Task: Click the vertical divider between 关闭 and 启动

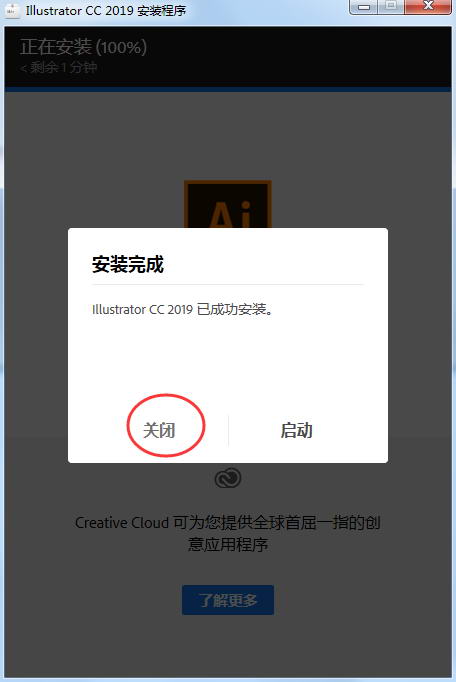Action: 228,430
